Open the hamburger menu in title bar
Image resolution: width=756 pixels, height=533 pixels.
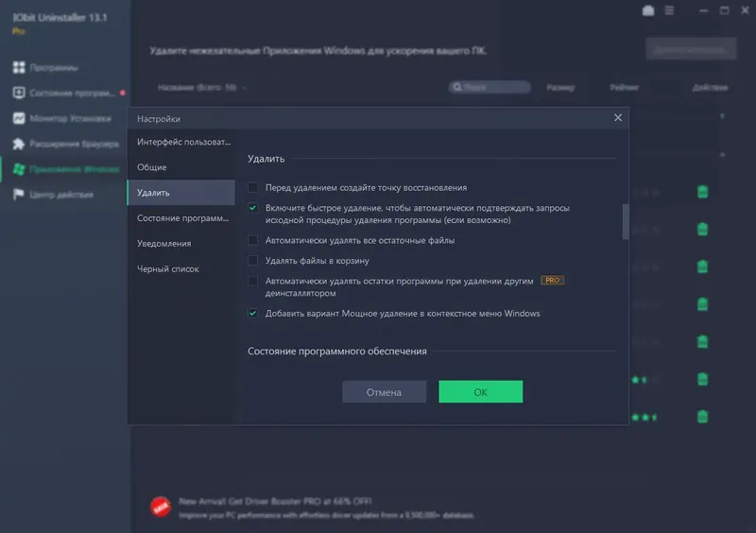pos(669,10)
